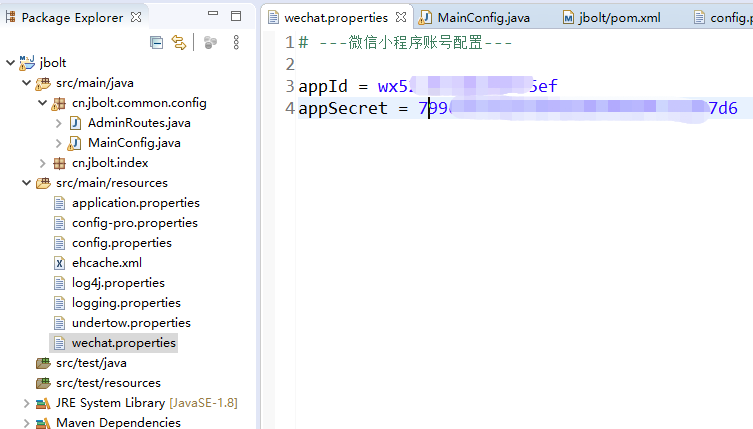Close the Package Explorer view
The image size is (753, 429).
pyautogui.click(x=136, y=17)
